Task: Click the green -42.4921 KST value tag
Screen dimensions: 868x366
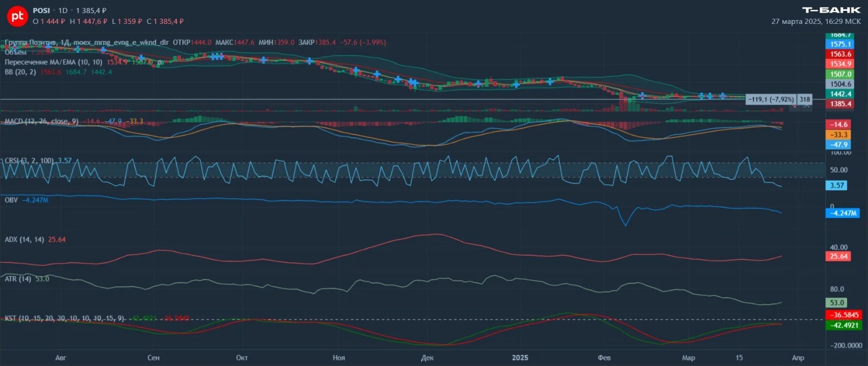Action: click(x=845, y=325)
